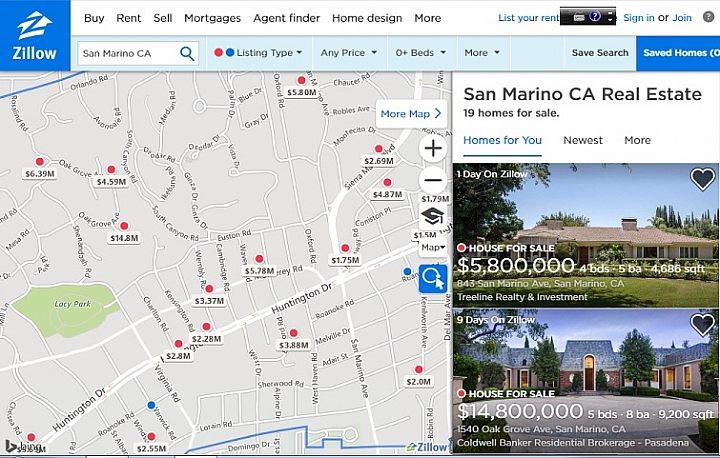Viewport: 720px width, 458px height.
Task: Open the Any Price dropdown
Action: point(349,53)
